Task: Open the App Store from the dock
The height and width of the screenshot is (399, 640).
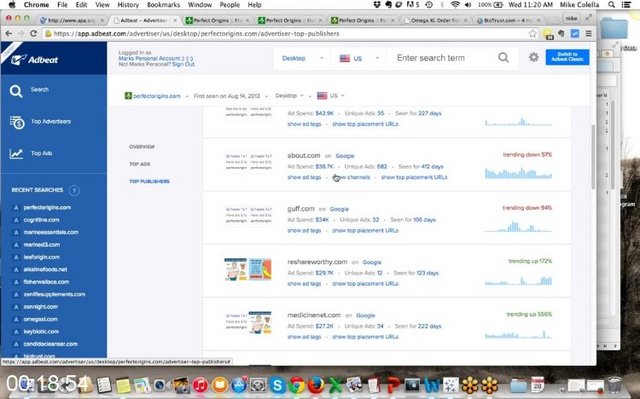Action: 239,385
